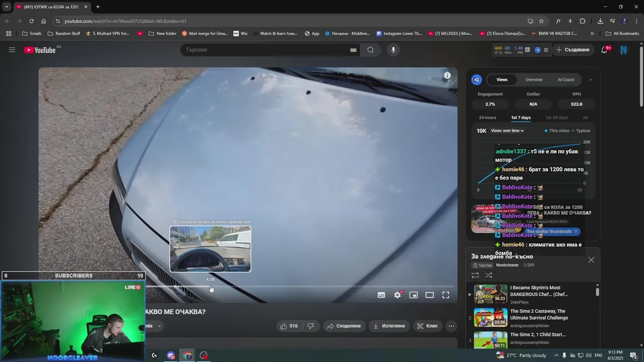Bookmark this page with the star

[x=541, y=21]
